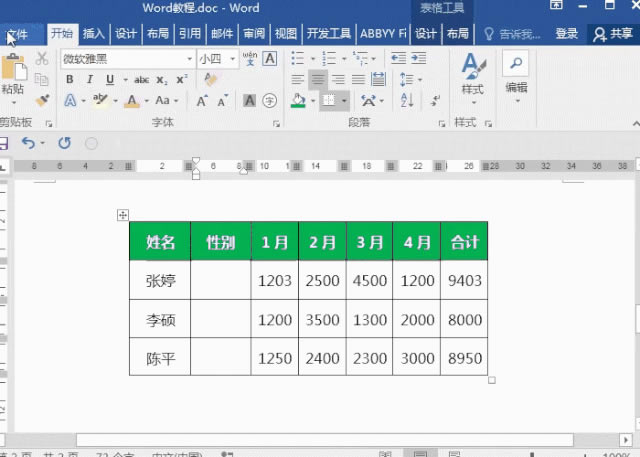
Task: Toggle show paragraph marks
Action: tap(436, 100)
